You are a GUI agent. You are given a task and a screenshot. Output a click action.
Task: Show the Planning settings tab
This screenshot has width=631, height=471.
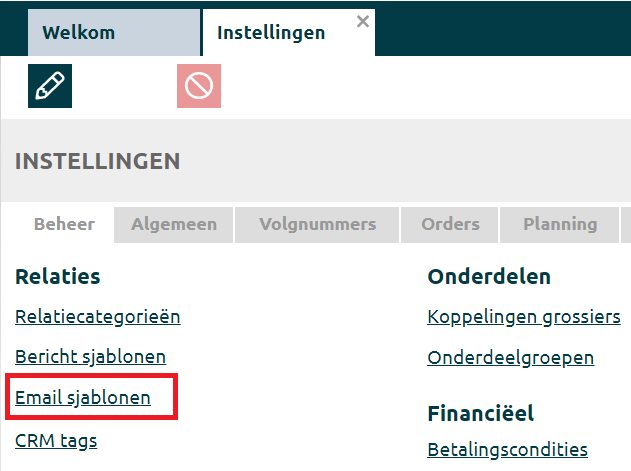pos(560,224)
